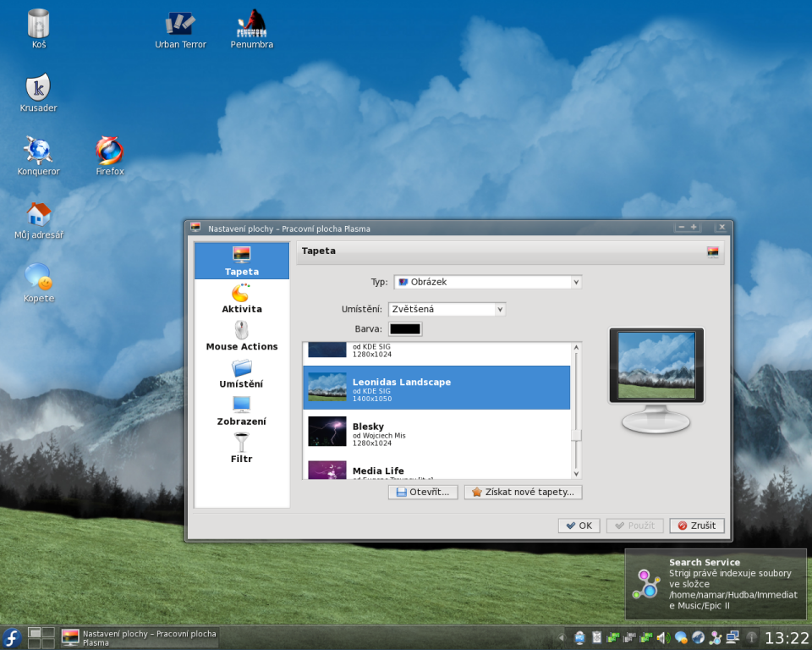Select the Kopete desktop icon
This screenshot has height=650, width=812.
tap(39, 283)
